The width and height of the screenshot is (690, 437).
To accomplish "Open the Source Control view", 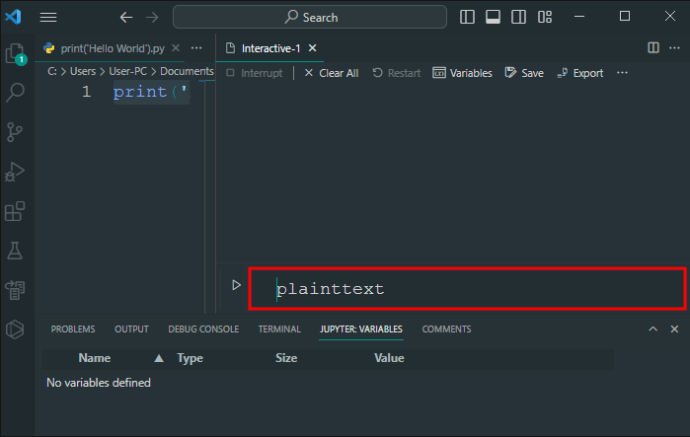I will [x=15, y=132].
